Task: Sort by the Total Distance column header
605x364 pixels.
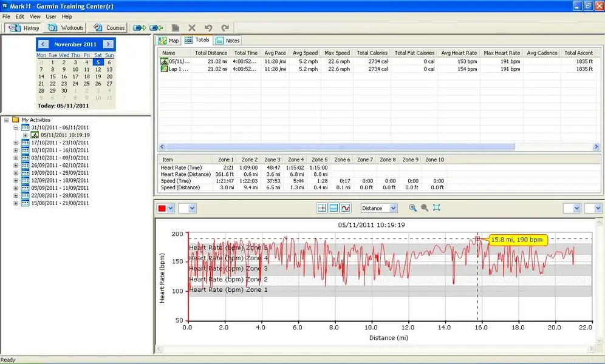Action: point(211,53)
